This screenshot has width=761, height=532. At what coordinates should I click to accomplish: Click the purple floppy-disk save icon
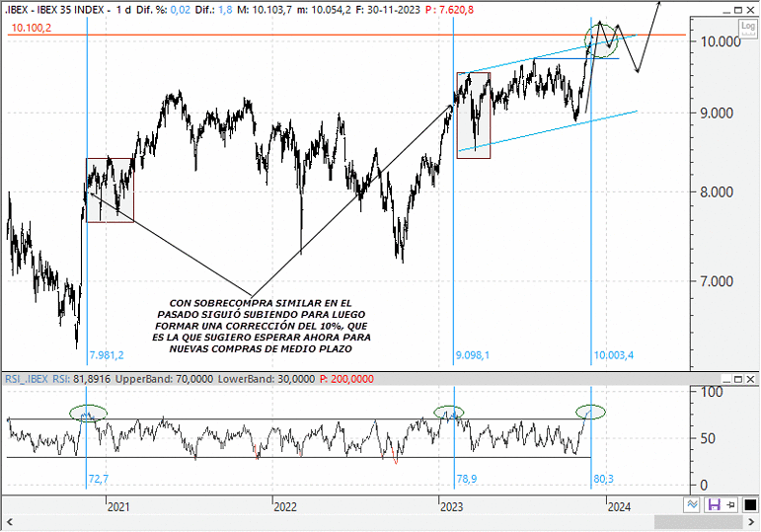[x=715, y=504]
